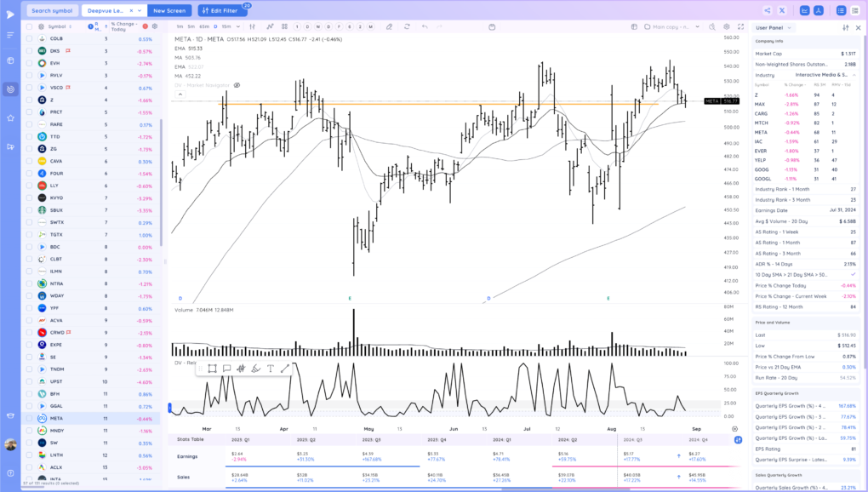This screenshot has height=492, width=868.
Task: Tick the checkbox next to COLB
Action: pyautogui.click(x=29, y=39)
